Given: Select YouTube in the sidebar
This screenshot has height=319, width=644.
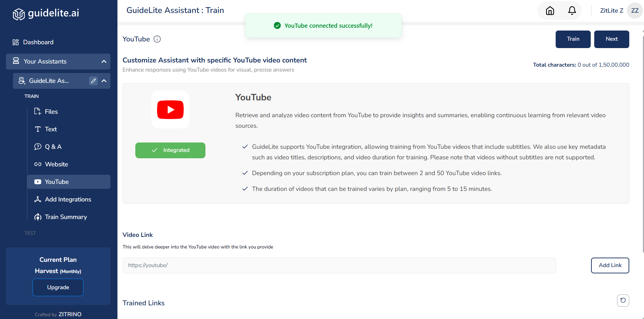Looking at the screenshot, I should point(69,182).
